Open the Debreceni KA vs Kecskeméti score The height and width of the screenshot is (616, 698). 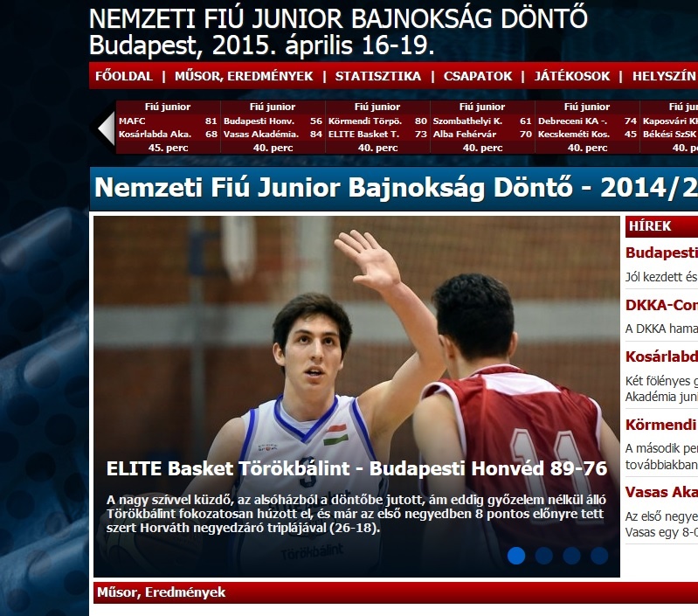coord(587,128)
